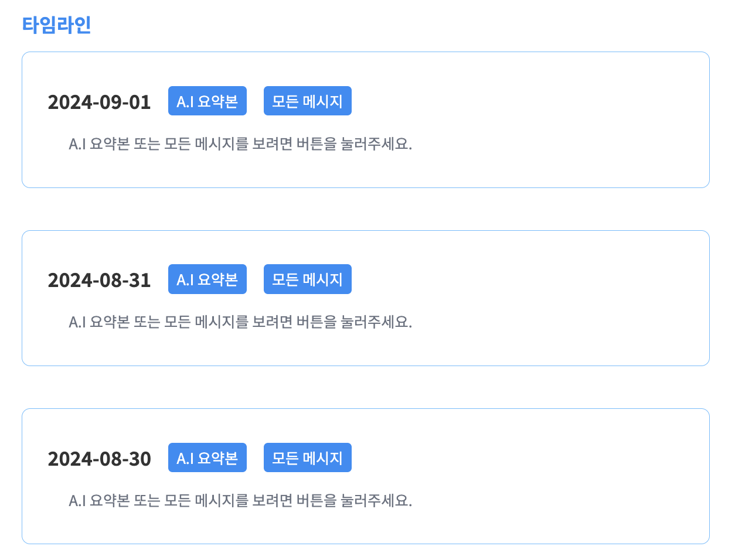
Task: Click blank area right of 타임라인 heading
Action: [x=410, y=25]
